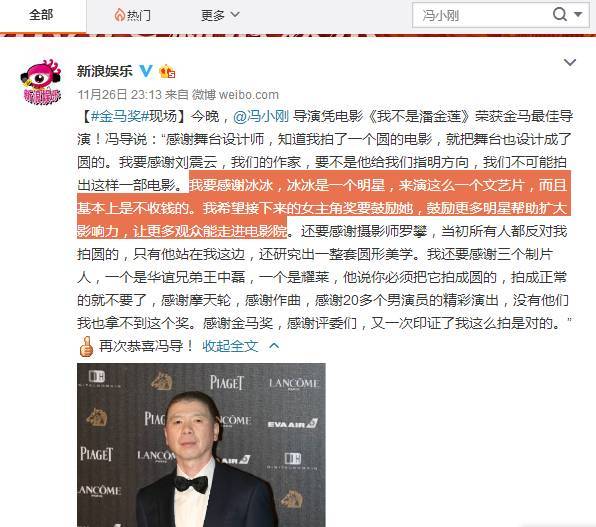Click the membership badge next to username
This screenshot has width=596, height=527.
point(167,71)
